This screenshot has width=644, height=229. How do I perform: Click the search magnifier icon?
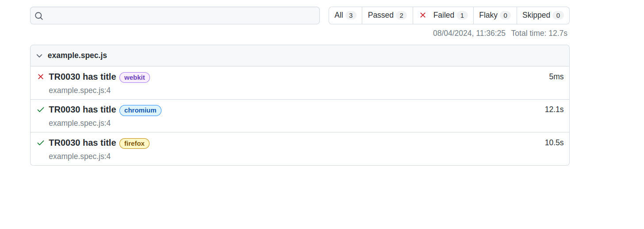[39, 16]
